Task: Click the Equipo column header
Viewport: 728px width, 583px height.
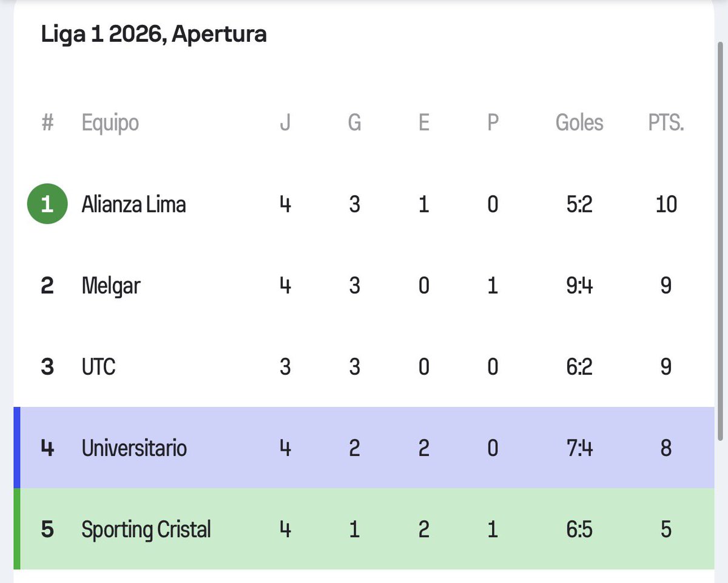Action: 110,123
